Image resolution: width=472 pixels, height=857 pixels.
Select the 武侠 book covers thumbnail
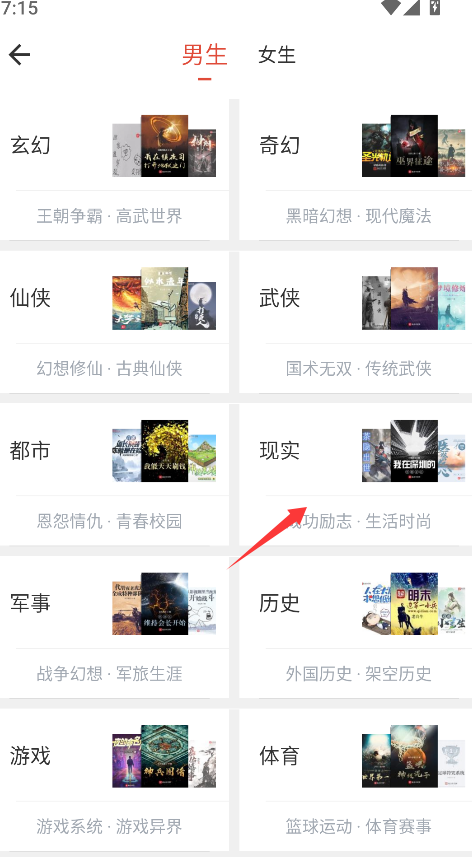[x=414, y=298]
